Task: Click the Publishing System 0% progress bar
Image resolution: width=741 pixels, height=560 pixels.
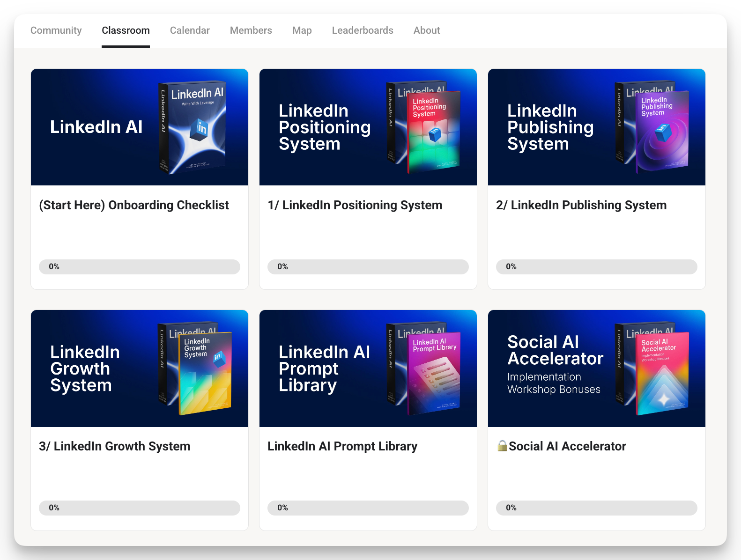Action: (597, 267)
